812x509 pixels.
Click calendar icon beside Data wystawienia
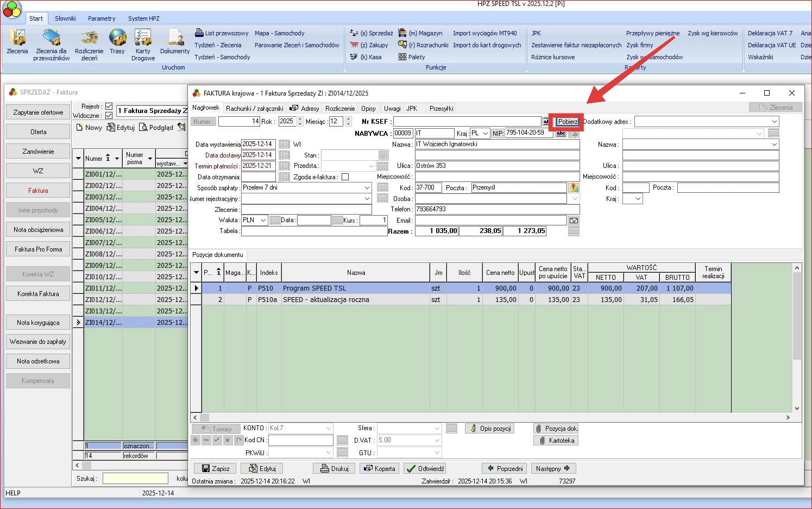[284, 144]
